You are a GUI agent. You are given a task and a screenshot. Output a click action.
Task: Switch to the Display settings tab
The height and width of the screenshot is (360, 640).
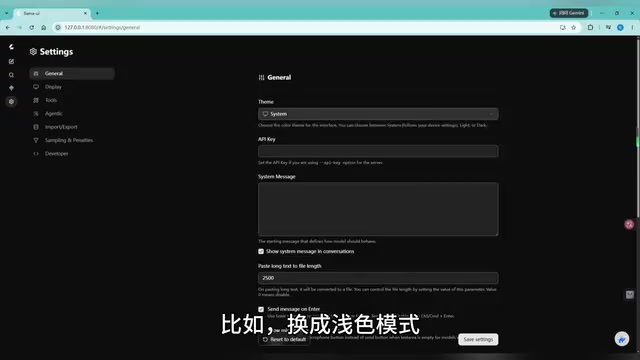[x=72, y=87]
